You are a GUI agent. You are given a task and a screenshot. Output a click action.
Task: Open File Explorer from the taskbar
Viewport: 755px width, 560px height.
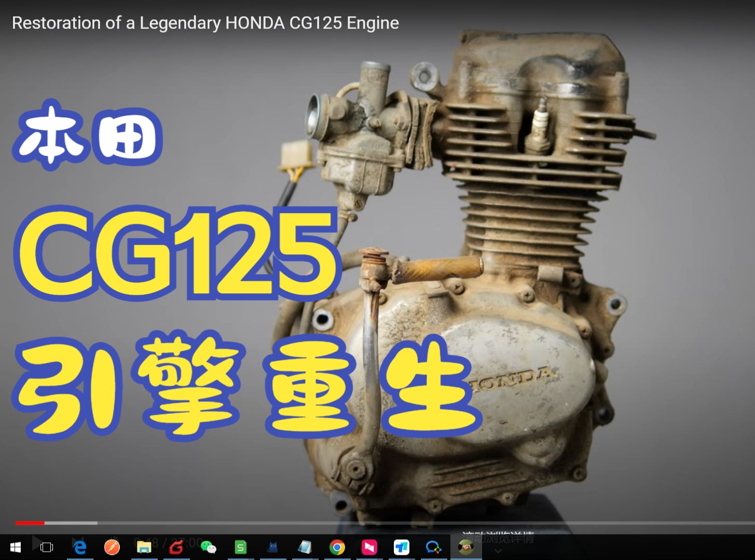[x=144, y=547]
